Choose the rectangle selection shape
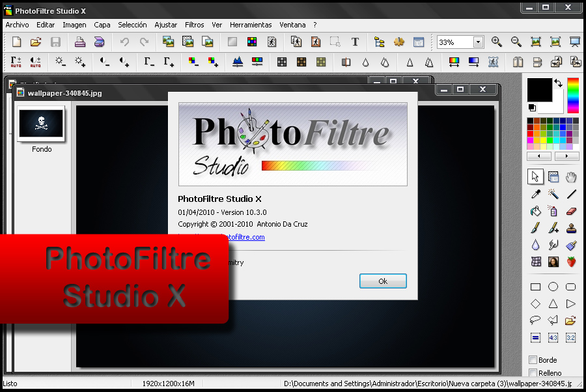Viewport: 586px width, 392px height. pos(535,287)
